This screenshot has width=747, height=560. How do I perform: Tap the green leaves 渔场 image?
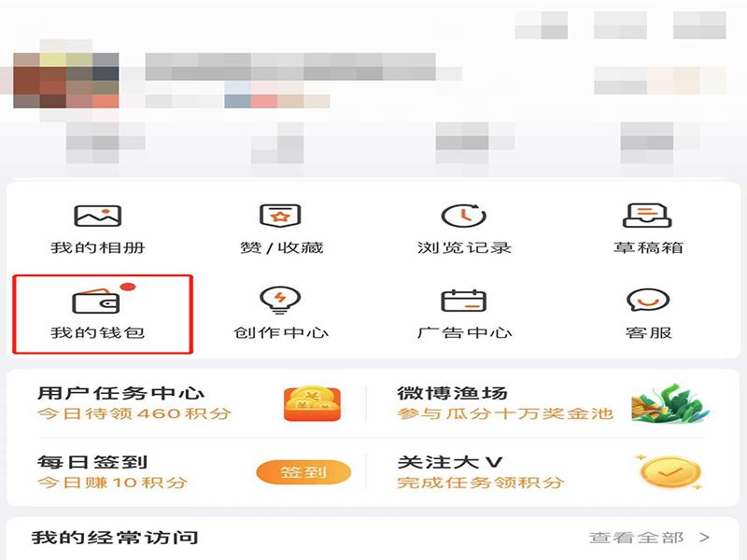click(670, 403)
